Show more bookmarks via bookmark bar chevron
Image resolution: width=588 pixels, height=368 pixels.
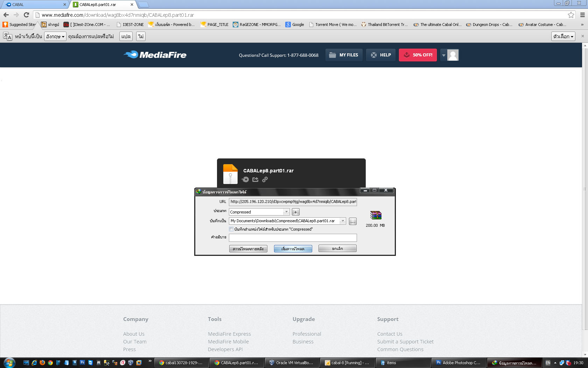pyautogui.click(x=582, y=25)
